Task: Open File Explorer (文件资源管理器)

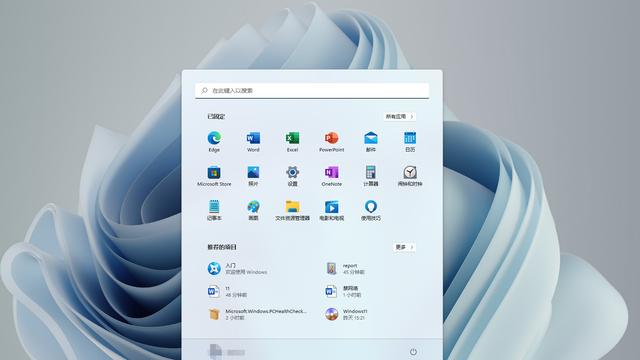Action: tap(292, 210)
